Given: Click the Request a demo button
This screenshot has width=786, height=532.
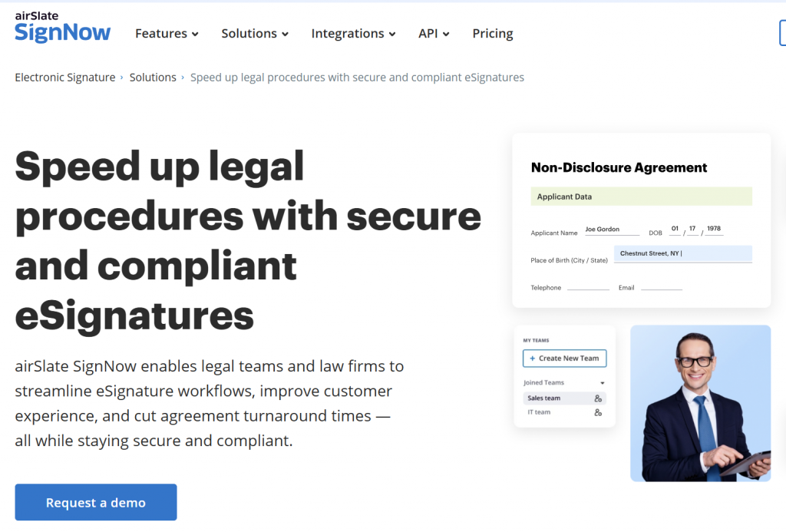Looking at the screenshot, I should pyautogui.click(x=95, y=502).
